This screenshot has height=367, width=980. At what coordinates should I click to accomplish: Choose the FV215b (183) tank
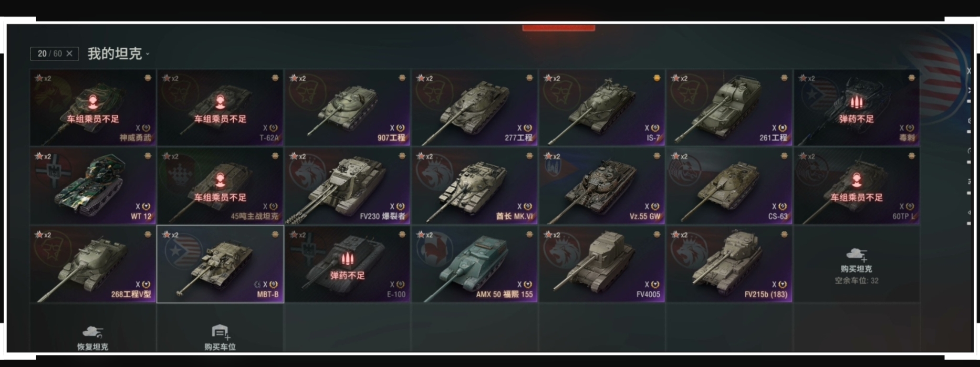[x=729, y=264]
